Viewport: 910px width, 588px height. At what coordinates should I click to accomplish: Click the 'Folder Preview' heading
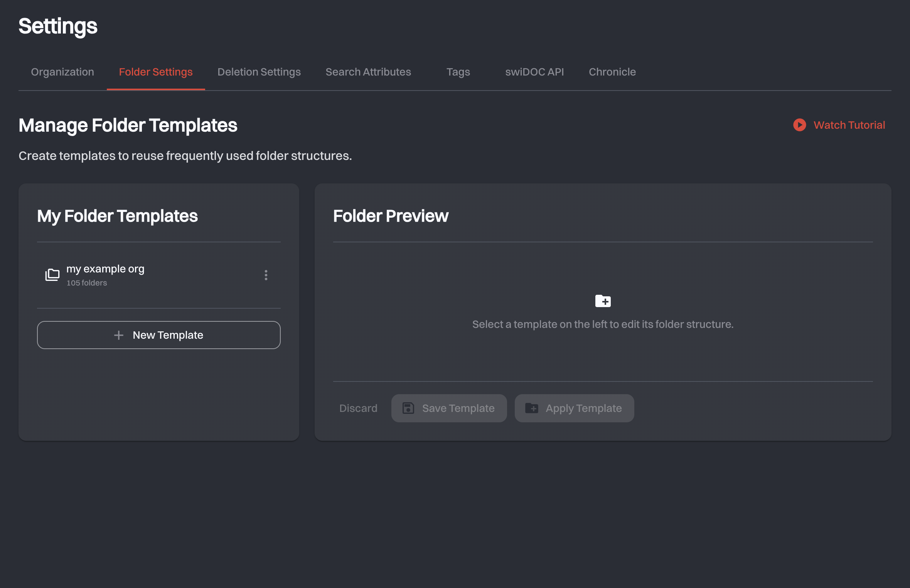391,216
